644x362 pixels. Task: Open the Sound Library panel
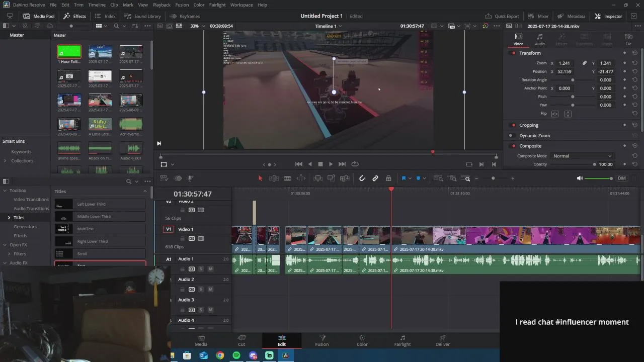[x=143, y=16]
